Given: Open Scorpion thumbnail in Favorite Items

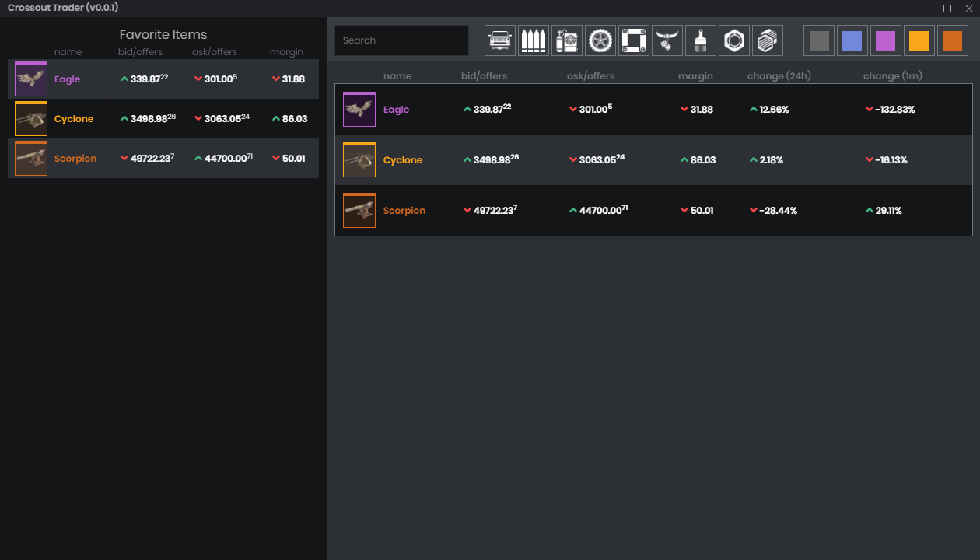Looking at the screenshot, I should pos(31,159).
